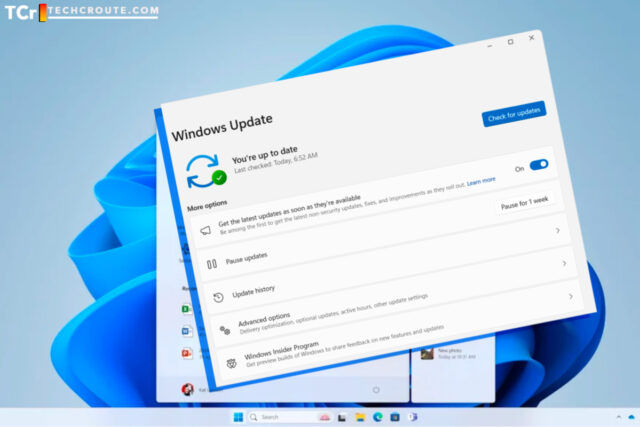Select the Pause updates label
The width and height of the screenshot is (640, 427).
click(x=247, y=258)
